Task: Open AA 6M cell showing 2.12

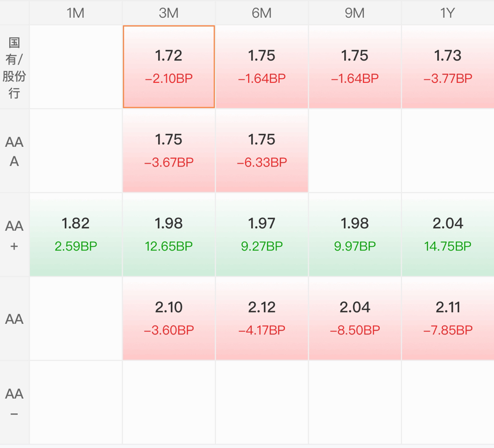Action: point(261,319)
